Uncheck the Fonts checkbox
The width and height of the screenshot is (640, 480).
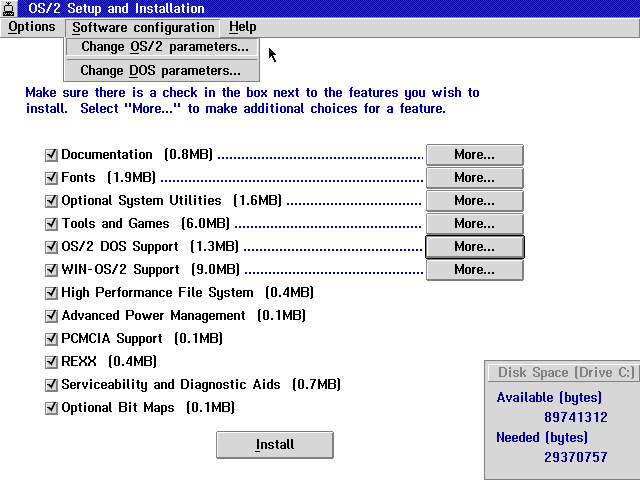point(51,178)
